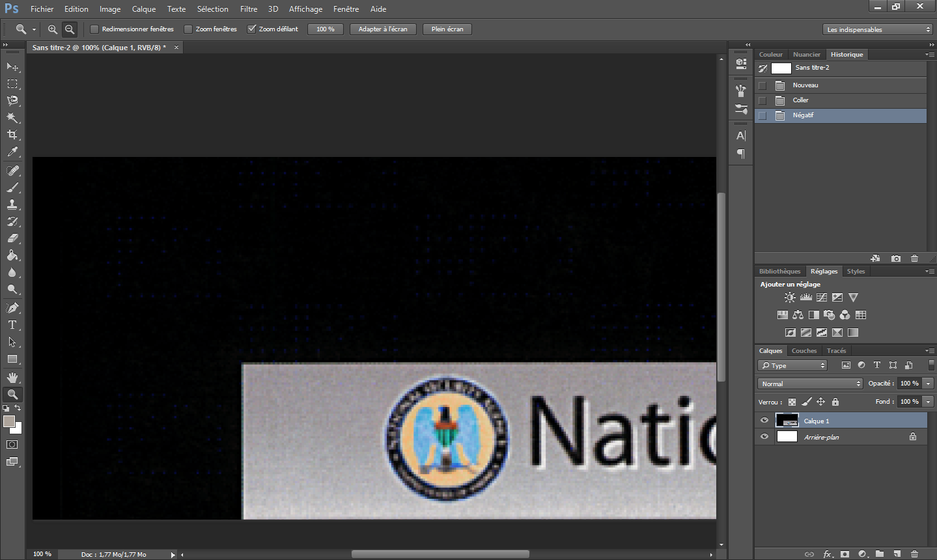Add a Curves adjustment
Image resolution: width=937 pixels, height=560 pixels.
822,298
